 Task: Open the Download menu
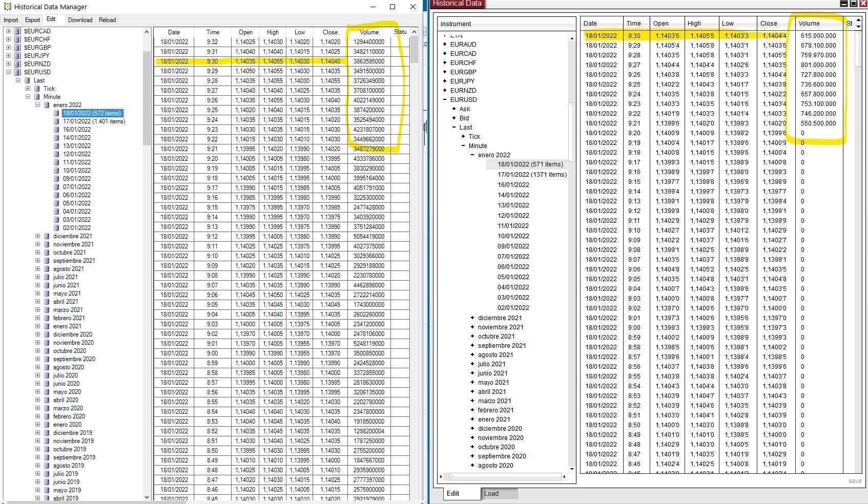[80, 20]
